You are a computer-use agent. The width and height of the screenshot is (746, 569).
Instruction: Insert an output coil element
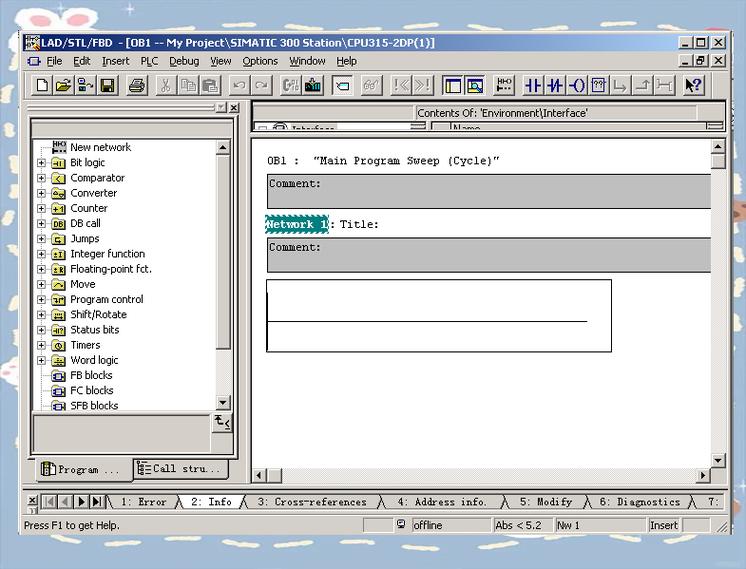tap(577, 86)
